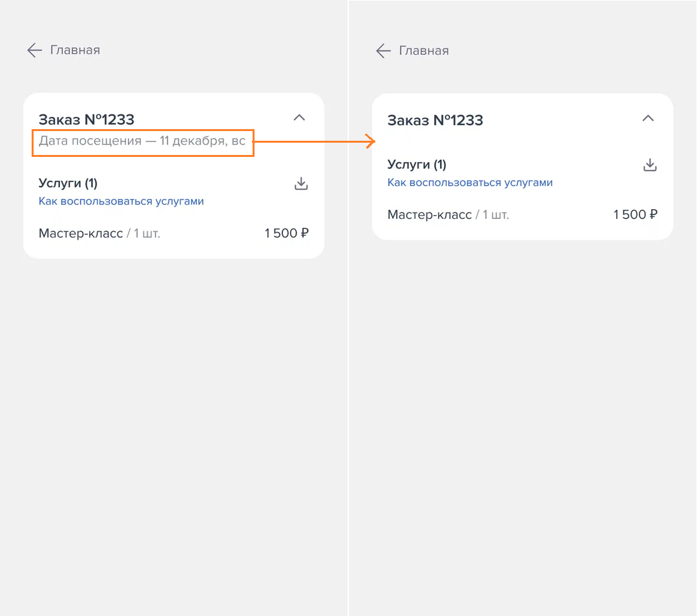
Task: Open 'Как воспользоваться услугами' in the left mockup
Action: tap(121, 201)
